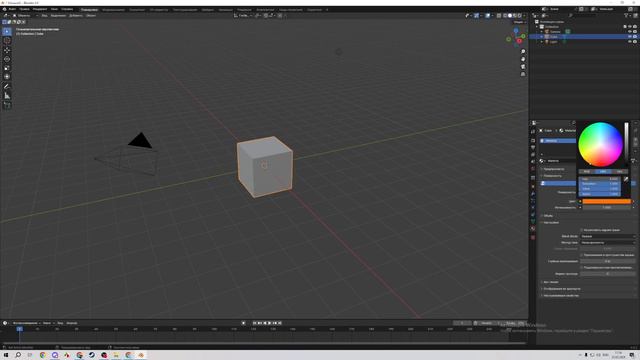The image size is (640, 360).
Task: Select RGB tab in color picker
Action: (x=587, y=171)
